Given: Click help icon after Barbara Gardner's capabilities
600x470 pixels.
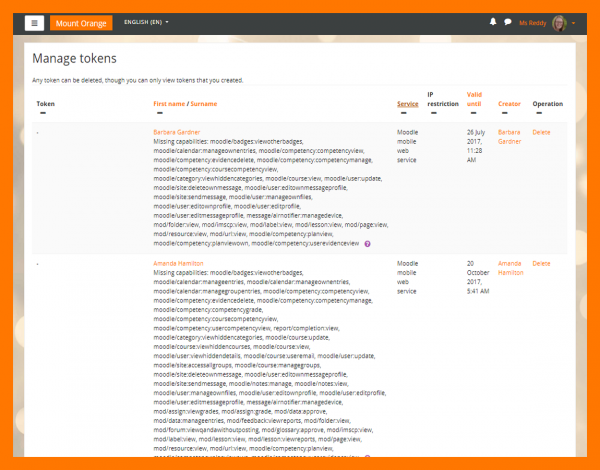Looking at the screenshot, I should coord(368,243).
